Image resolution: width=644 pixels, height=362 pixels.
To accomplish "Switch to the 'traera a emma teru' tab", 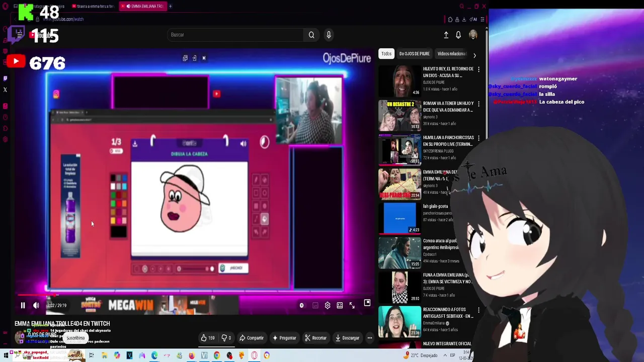I will click(95, 6).
